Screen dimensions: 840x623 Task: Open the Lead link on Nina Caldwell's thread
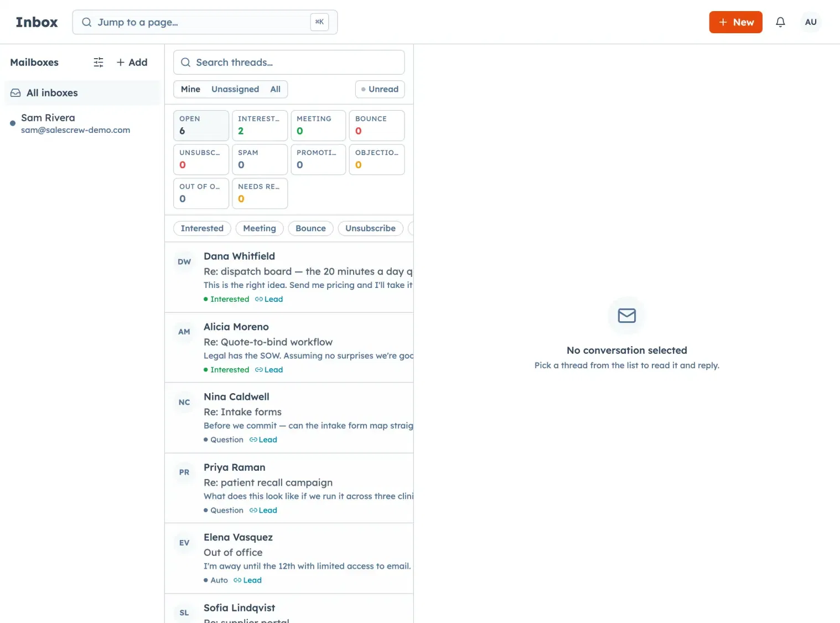tap(263, 440)
